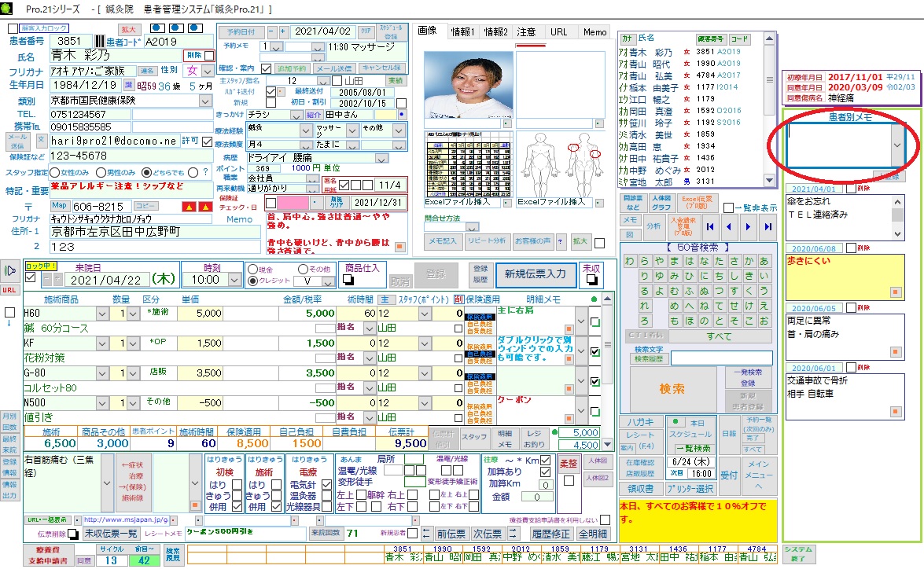Toggle the 一覧非表示 checkbox
The height and width of the screenshot is (569, 924).
click(x=728, y=208)
